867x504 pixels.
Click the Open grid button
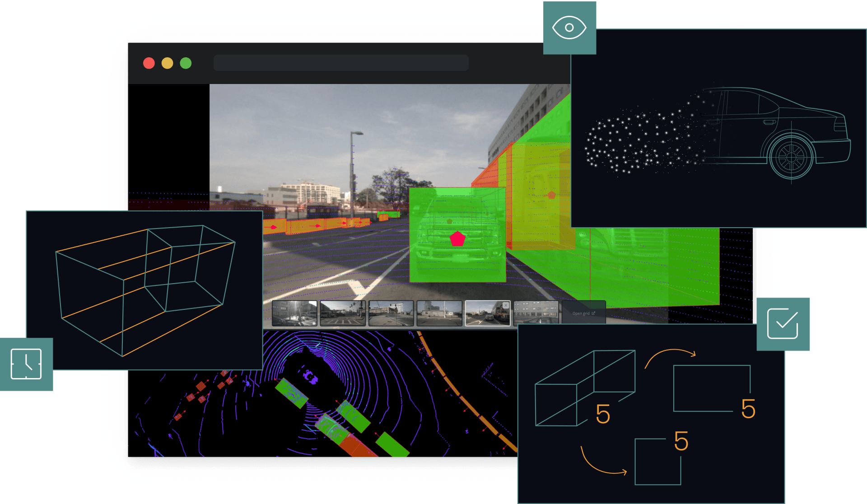(583, 313)
